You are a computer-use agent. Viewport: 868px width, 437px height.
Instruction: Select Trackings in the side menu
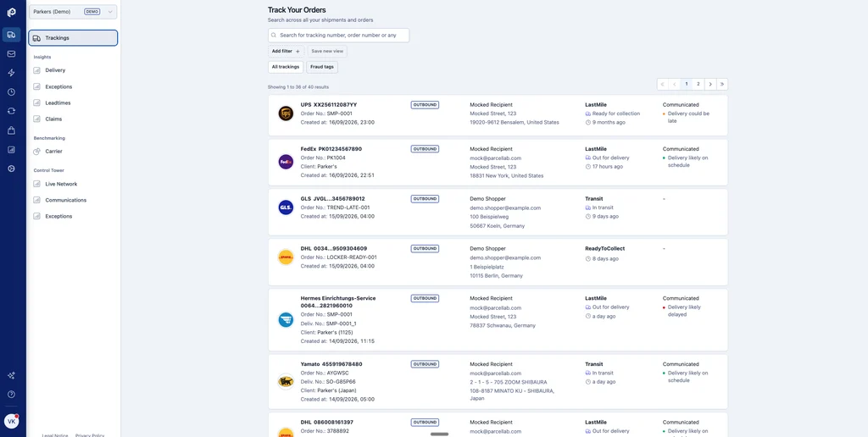point(73,38)
